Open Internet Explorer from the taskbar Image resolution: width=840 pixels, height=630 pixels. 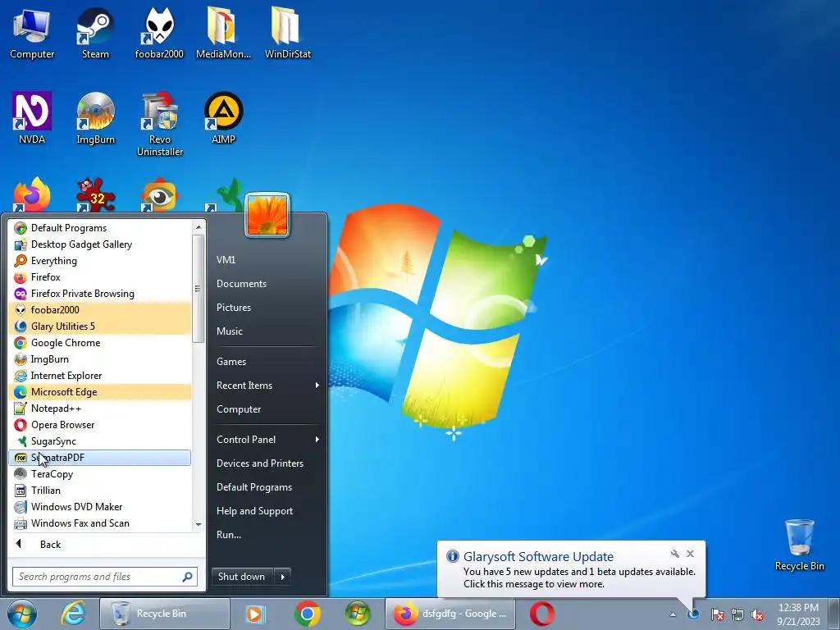[72, 614]
